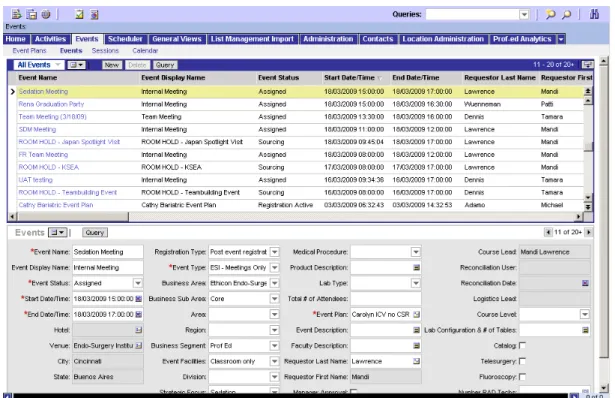Open the General Views tab
This screenshot has width=615, height=398.
tap(176, 39)
